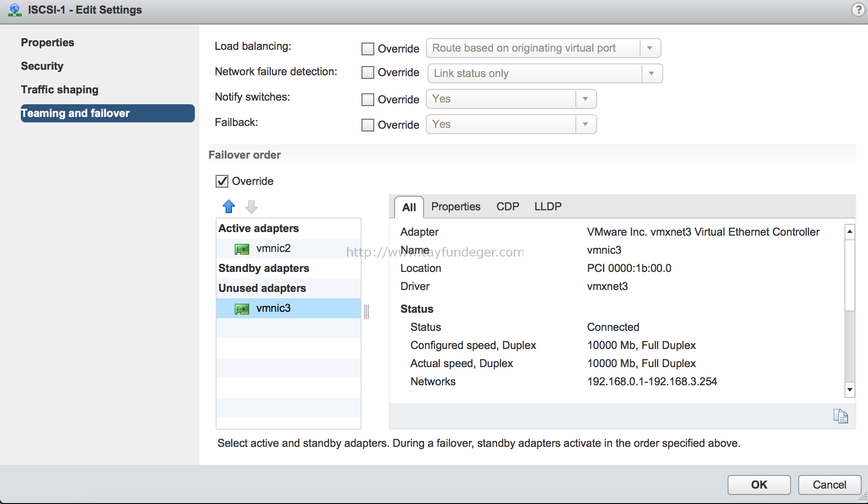
Task: Select Teaming and failover page
Action: (x=107, y=113)
